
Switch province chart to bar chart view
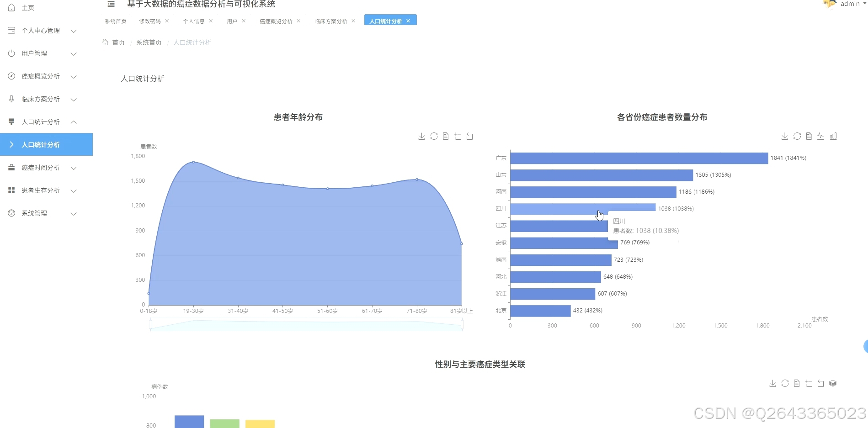[833, 136]
